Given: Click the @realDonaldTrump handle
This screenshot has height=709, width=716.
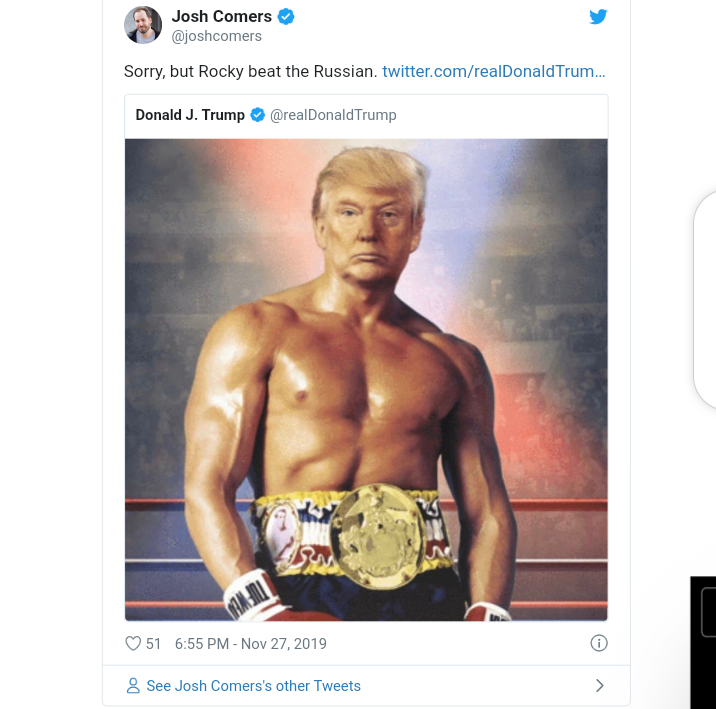Looking at the screenshot, I should tap(333, 115).
